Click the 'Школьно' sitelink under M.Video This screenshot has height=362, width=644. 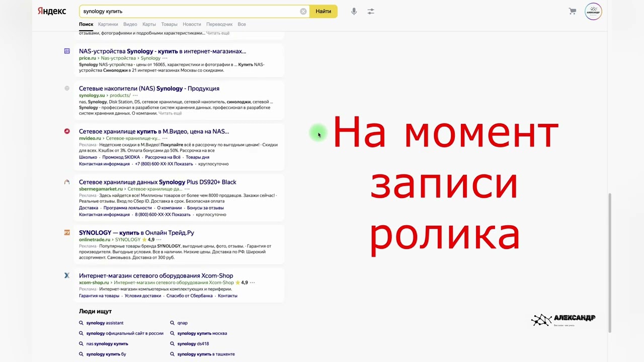(88, 157)
